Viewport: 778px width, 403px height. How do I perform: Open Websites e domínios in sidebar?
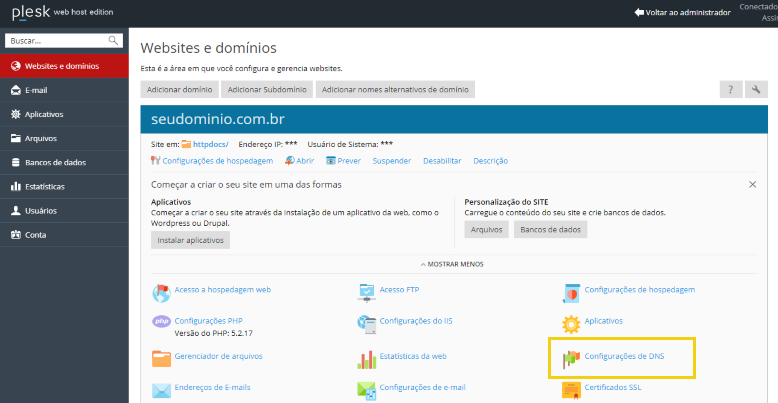point(65,66)
